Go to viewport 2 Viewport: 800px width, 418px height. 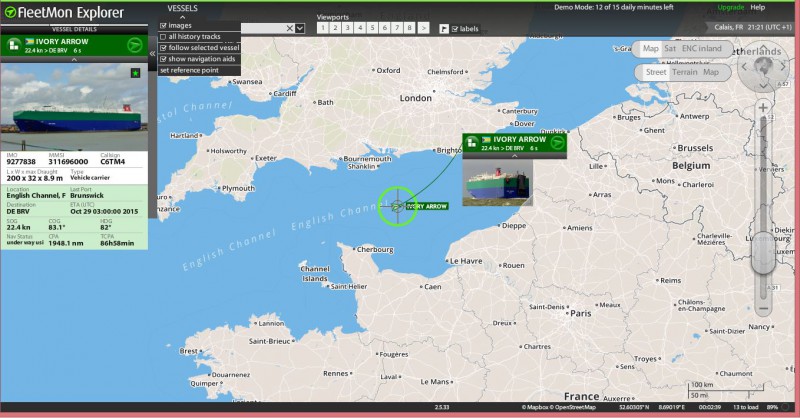[x=335, y=28]
